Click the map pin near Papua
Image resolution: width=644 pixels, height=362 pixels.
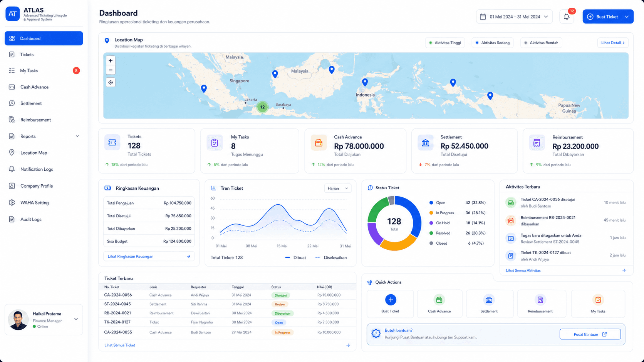490,96
